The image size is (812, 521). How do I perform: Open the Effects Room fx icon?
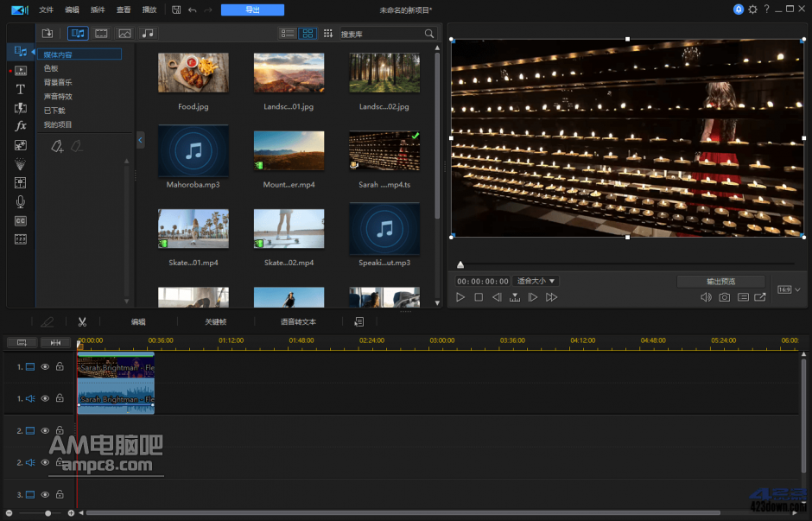(20, 126)
